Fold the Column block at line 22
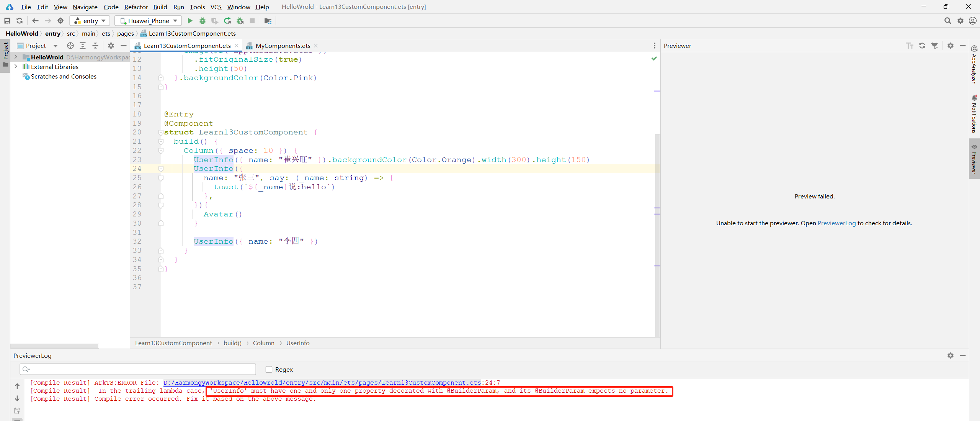Viewport: 980px width, 421px height. tap(161, 151)
